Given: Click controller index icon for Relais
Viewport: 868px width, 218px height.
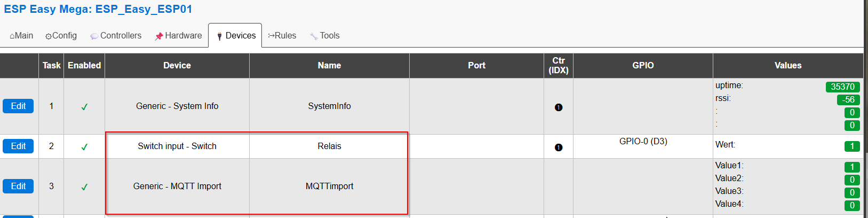Looking at the screenshot, I should pos(559,147).
